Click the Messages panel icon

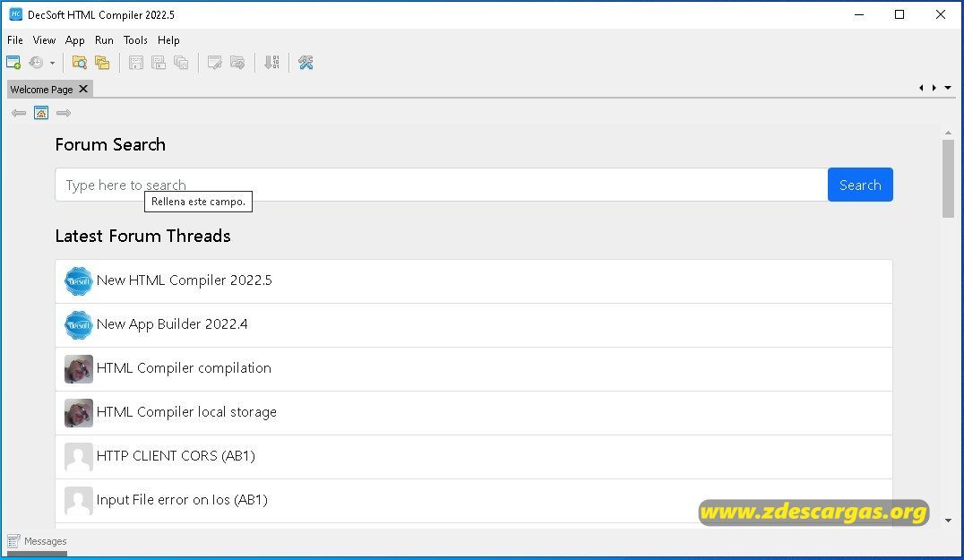coord(13,541)
